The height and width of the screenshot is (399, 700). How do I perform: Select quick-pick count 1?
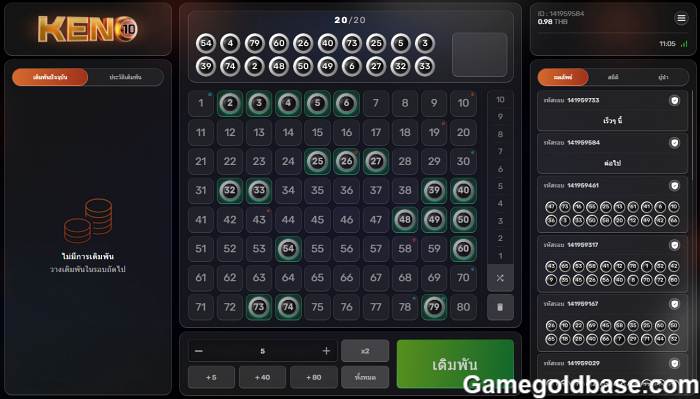coord(500,256)
